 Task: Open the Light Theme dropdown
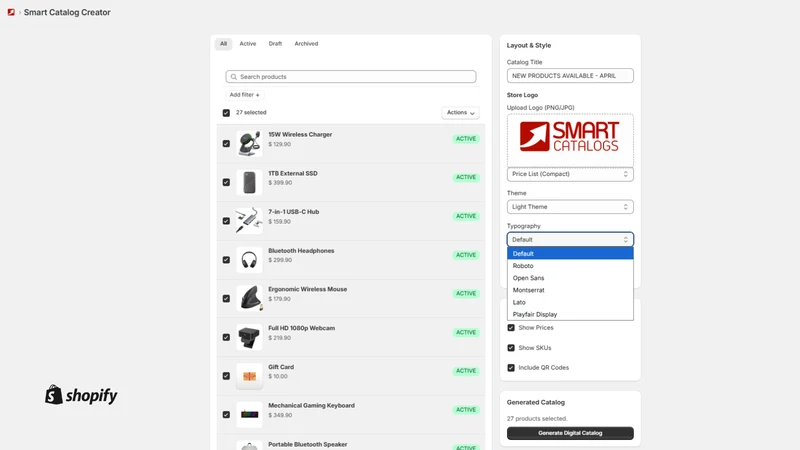(x=570, y=207)
